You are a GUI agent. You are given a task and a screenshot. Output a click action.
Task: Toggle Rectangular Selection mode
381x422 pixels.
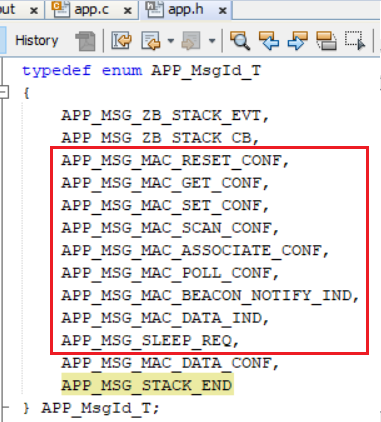point(355,41)
